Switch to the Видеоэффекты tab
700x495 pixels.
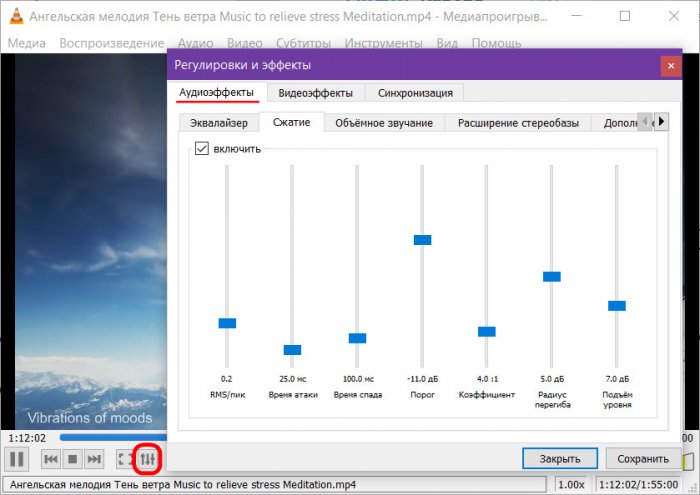click(x=315, y=93)
